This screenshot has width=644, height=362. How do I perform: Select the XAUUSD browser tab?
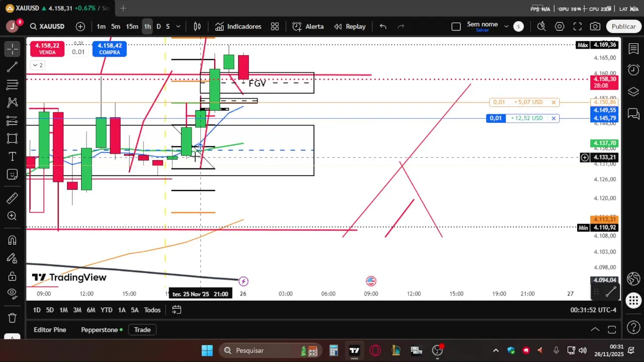coord(56,8)
